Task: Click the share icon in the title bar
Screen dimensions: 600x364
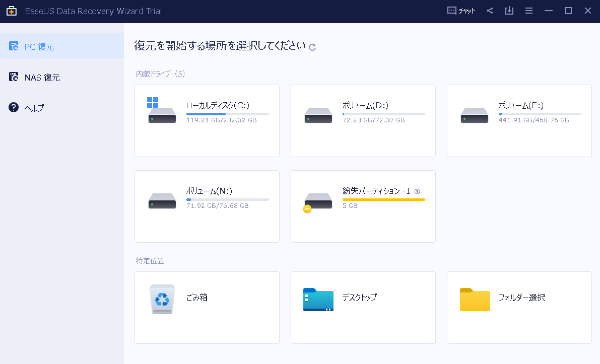Action: (x=489, y=10)
